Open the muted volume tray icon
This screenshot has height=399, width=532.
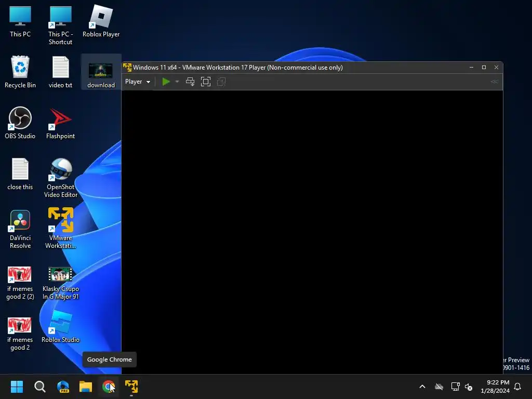[469, 387]
